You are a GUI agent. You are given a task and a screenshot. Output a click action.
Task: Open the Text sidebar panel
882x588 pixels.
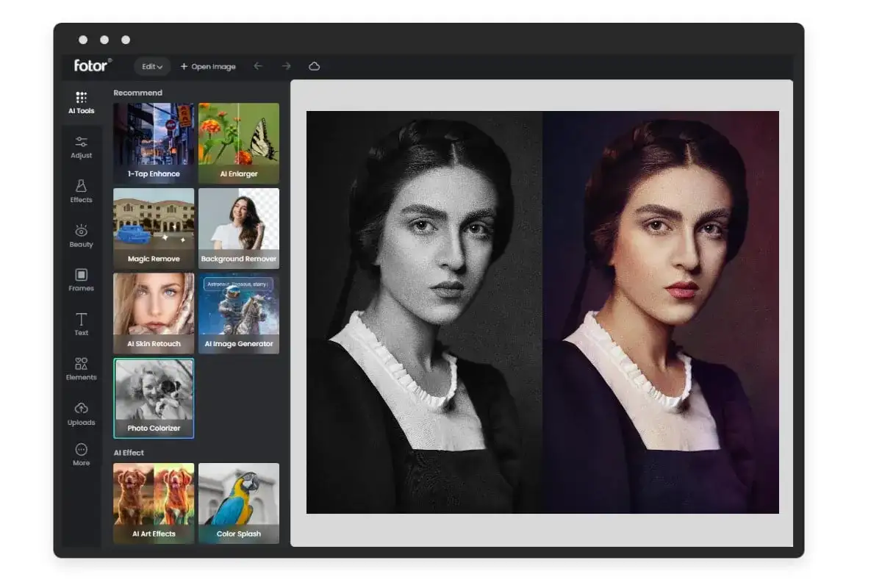tap(81, 324)
